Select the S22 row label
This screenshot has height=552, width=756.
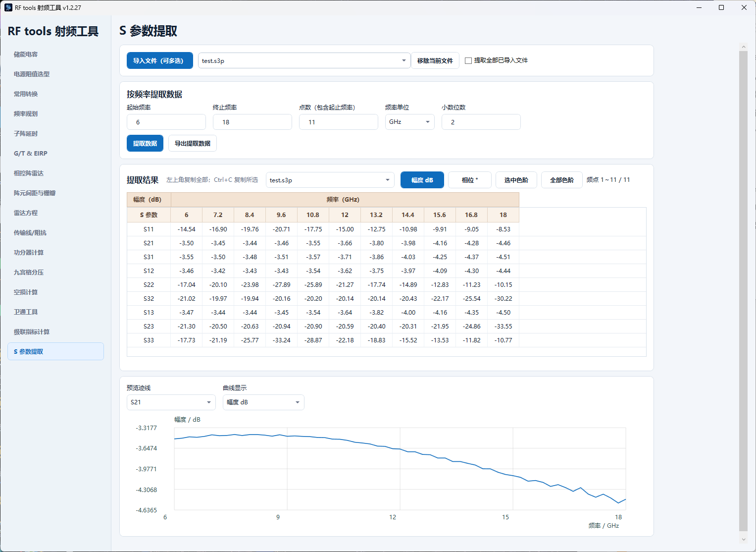pyautogui.click(x=149, y=284)
